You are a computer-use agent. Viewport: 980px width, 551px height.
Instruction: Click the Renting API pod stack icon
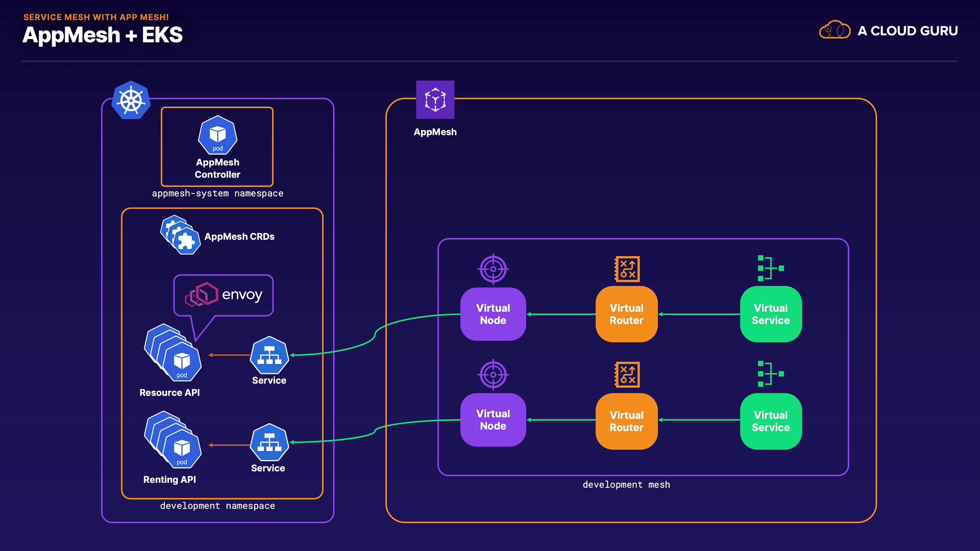coord(173,440)
